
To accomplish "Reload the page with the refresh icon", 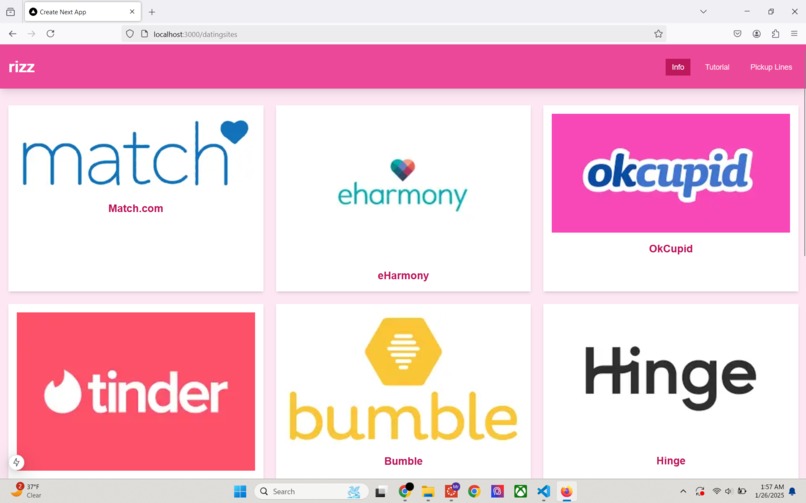I will (x=50, y=34).
